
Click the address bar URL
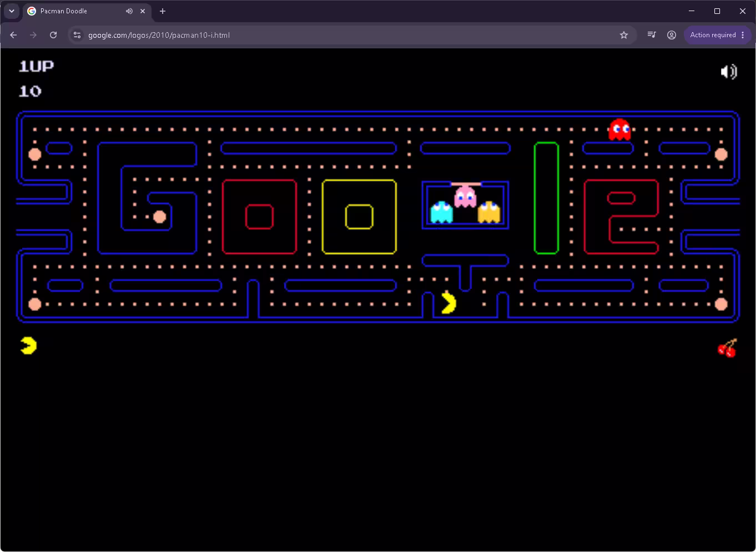(x=159, y=35)
